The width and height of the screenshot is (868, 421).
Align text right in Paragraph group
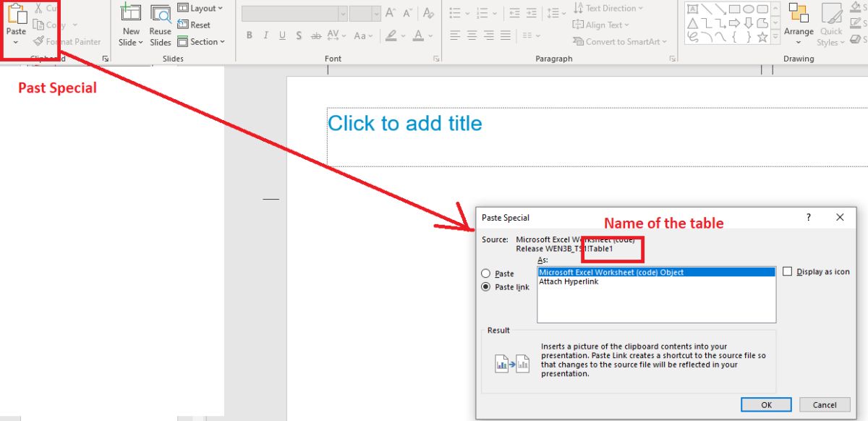point(489,35)
